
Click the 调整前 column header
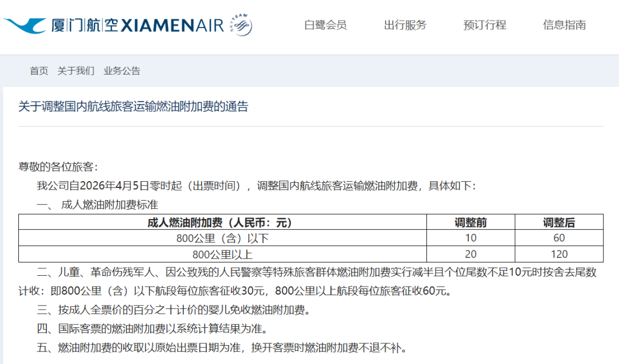[x=471, y=222]
